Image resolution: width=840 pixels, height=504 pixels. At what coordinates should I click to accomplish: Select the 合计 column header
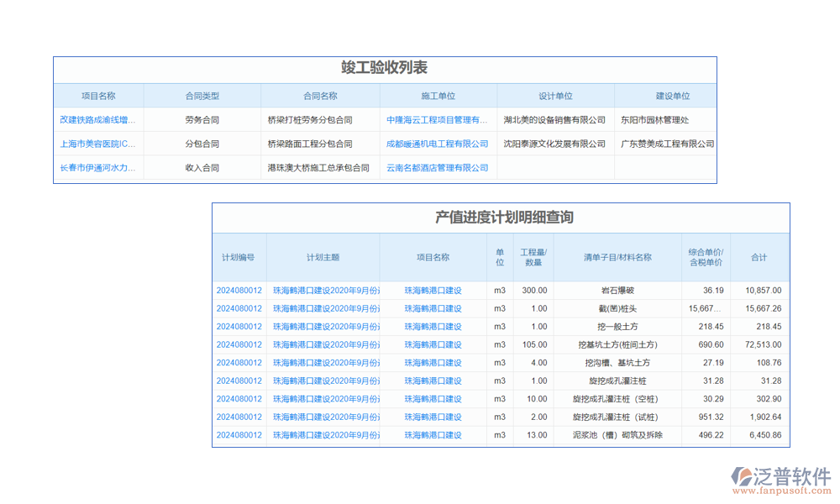point(759,258)
